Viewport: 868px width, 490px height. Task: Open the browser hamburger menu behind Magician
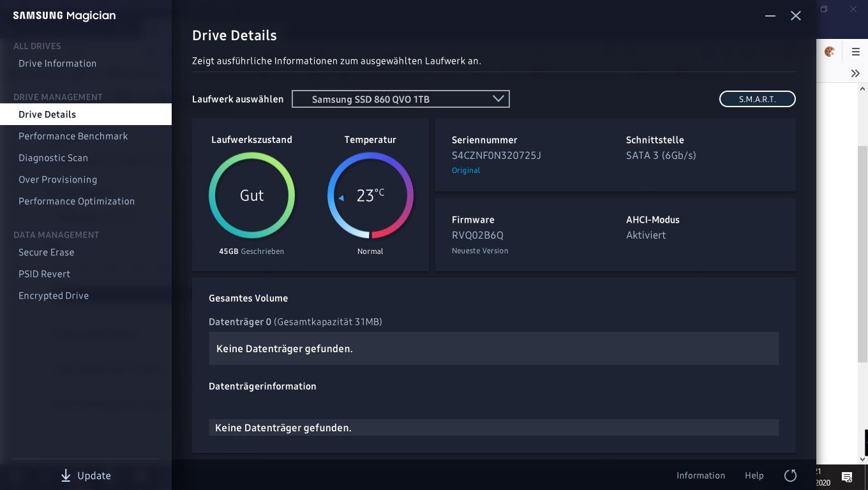856,52
